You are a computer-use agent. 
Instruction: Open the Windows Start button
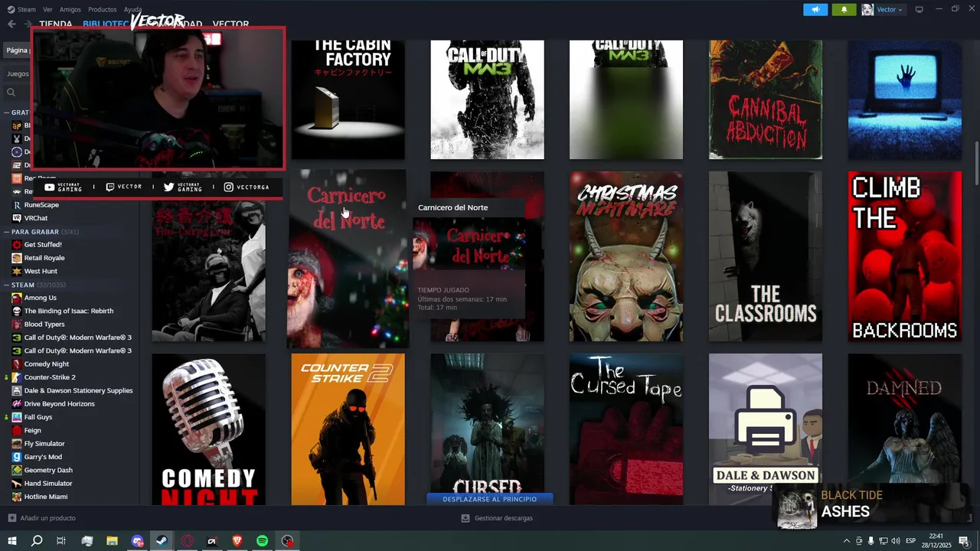(x=11, y=541)
